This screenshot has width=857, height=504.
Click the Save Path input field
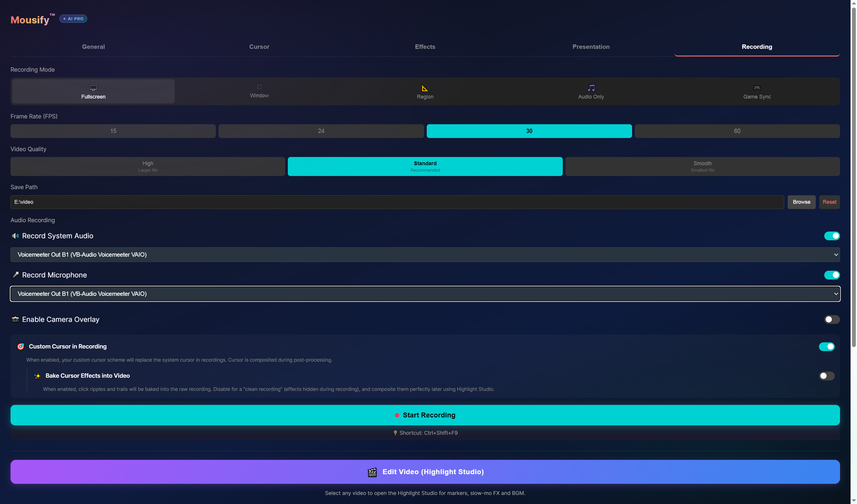(397, 202)
